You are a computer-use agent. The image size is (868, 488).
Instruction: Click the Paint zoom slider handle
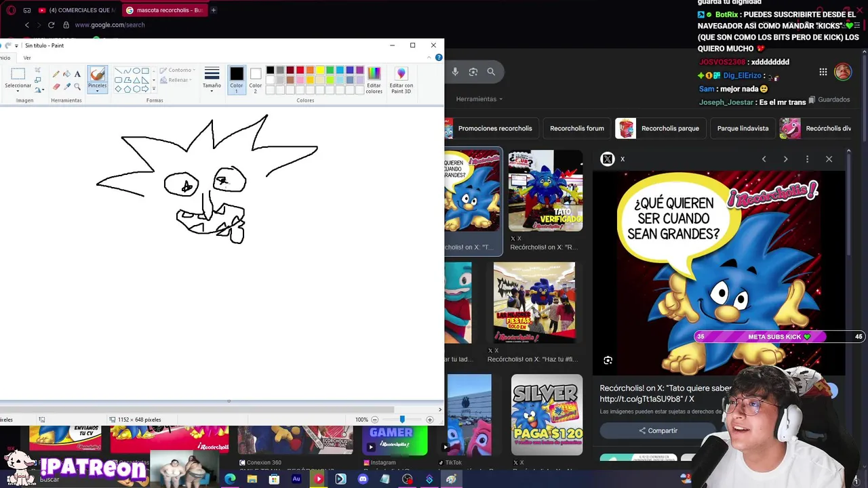tap(401, 420)
